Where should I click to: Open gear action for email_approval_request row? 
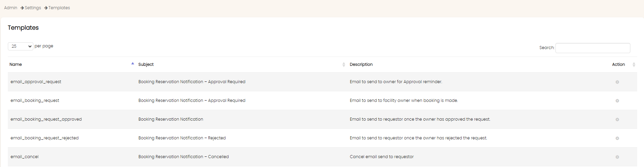click(617, 82)
